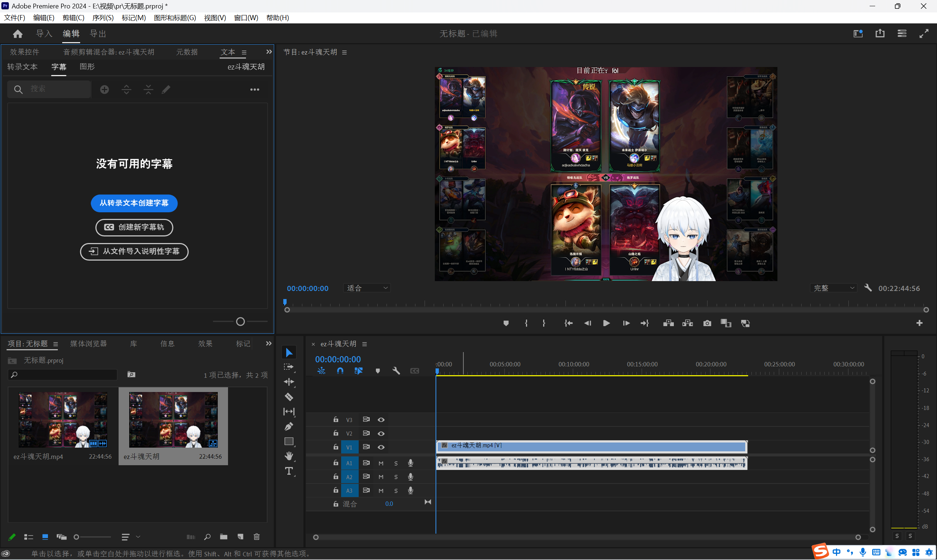Click 创建新字幕轨 button
Image resolution: width=937 pixels, height=560 pixels.
click(134, 227)
